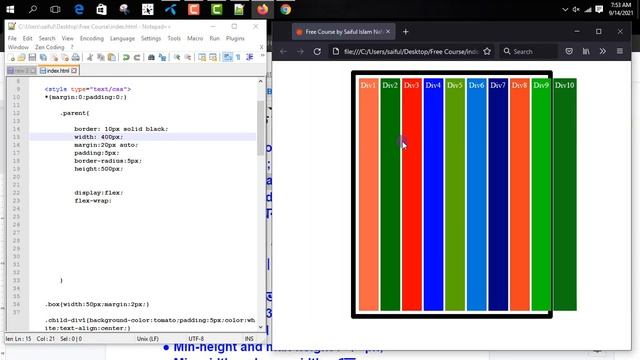The image size is (640, 360).
Task: Open the File menu in Notepad++
Action: [x=12, y=38]
